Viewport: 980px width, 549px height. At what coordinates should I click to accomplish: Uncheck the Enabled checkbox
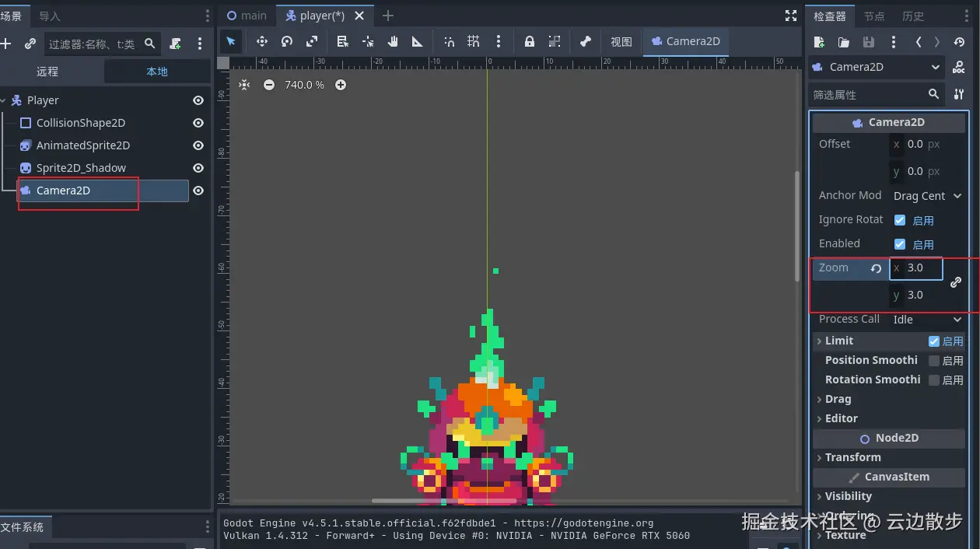(900, 244)
